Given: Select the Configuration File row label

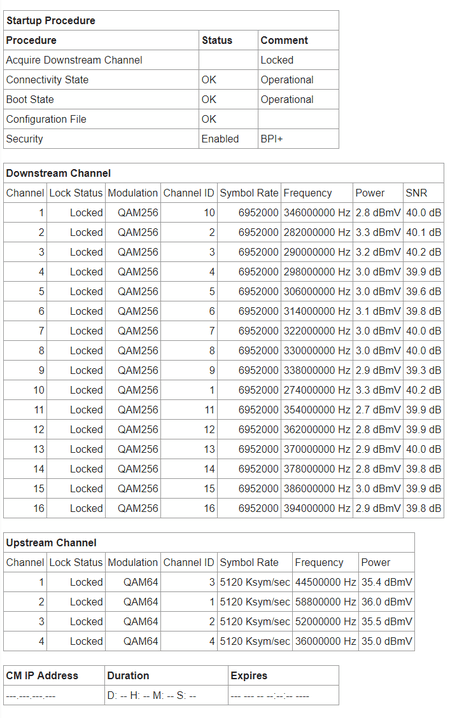Looking at the screenshot, I should tap(46, 119).
